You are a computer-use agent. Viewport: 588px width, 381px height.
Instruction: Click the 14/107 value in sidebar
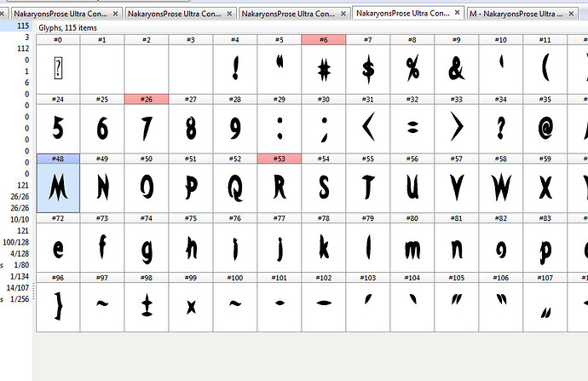[18, 287]
